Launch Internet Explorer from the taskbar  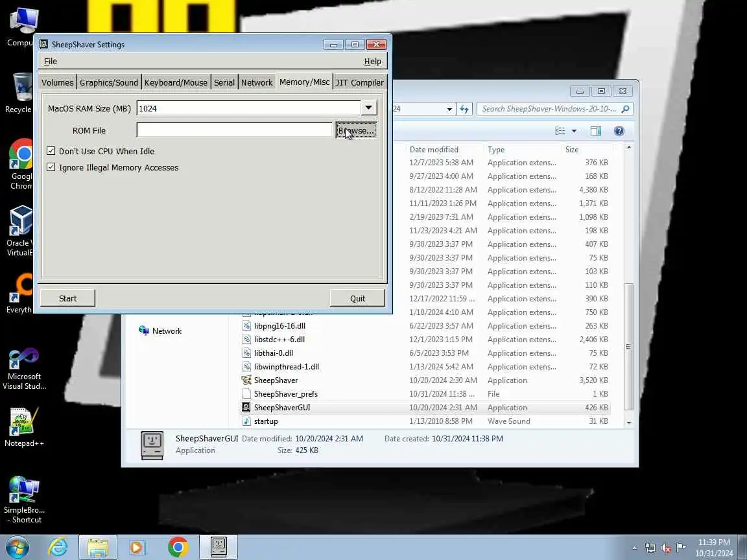(58, 547)
